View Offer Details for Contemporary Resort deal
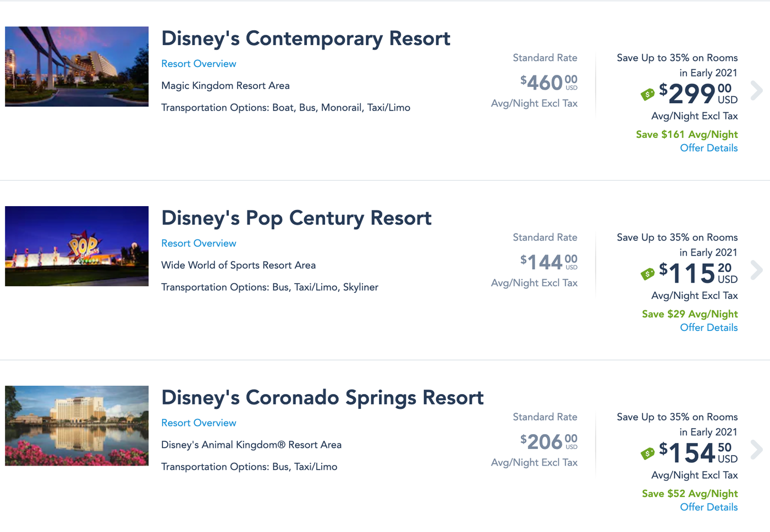 click(x=708, y=148)
